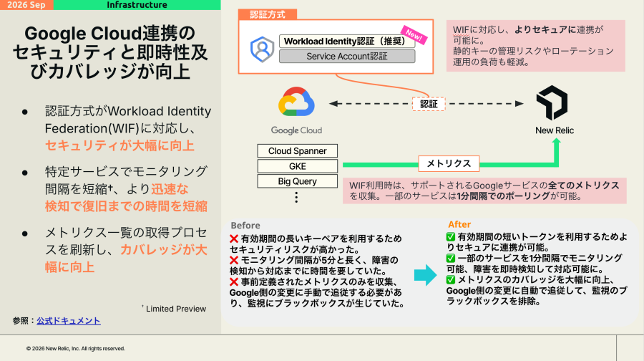The width and height of the screenshot is (644, 361).
Task: Open the 公式ドキュメント link
Action: coord(69,321)
